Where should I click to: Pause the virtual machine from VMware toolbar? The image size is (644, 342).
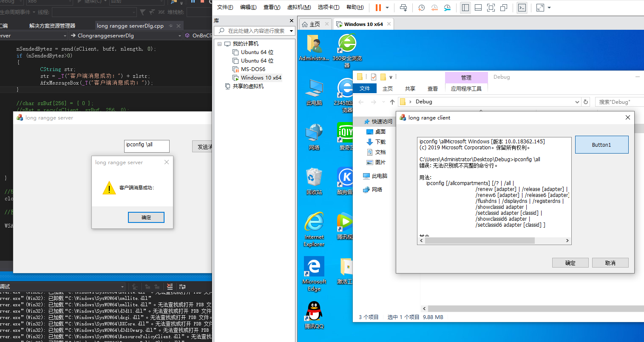(x=378, y=7)
